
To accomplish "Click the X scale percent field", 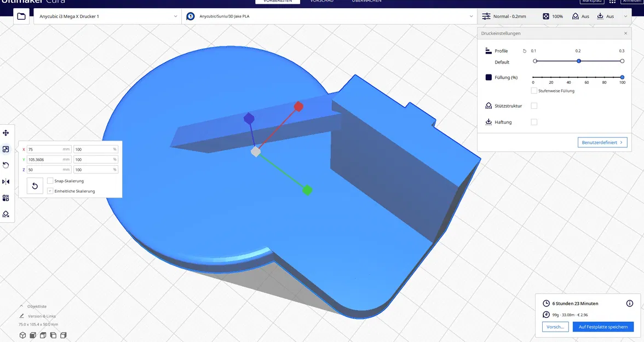I will (x=96, y=149).
